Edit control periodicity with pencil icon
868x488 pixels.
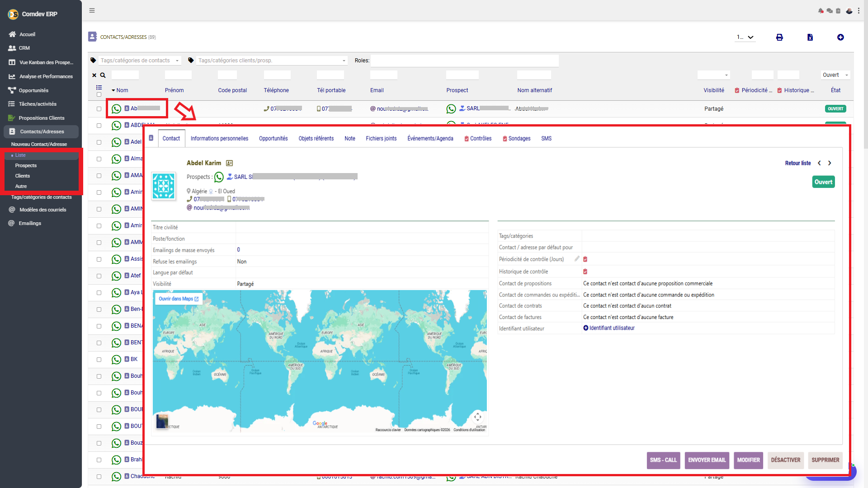[577, 259]
